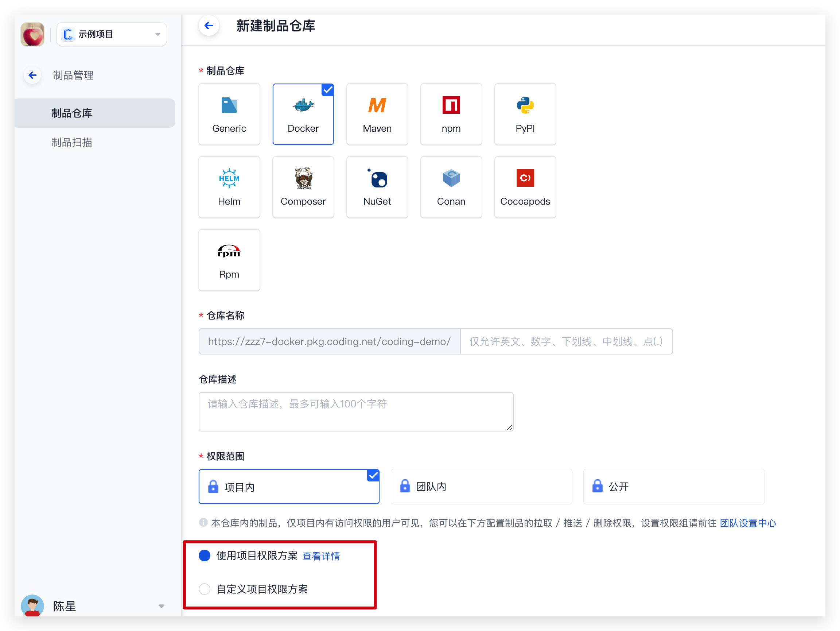Select the NuGet repository type
The width and height of the screenshot is (840, 631).
[x=377, y=187]
